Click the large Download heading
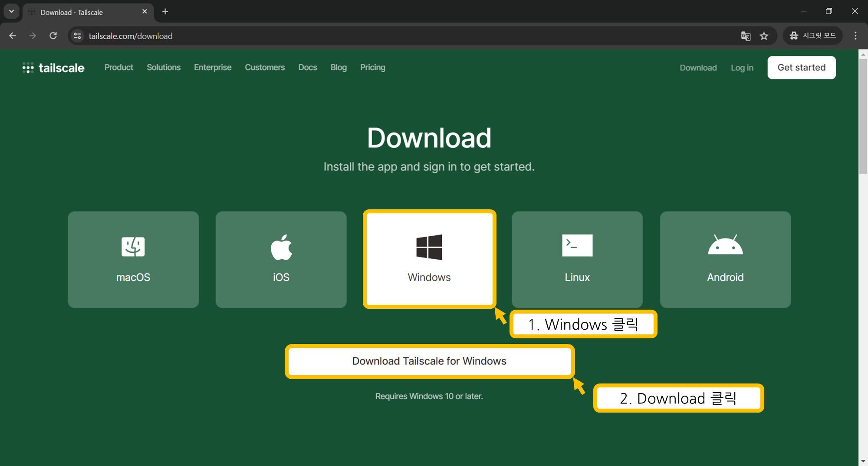This screenshot has height=466, width=868. [429, 138]
